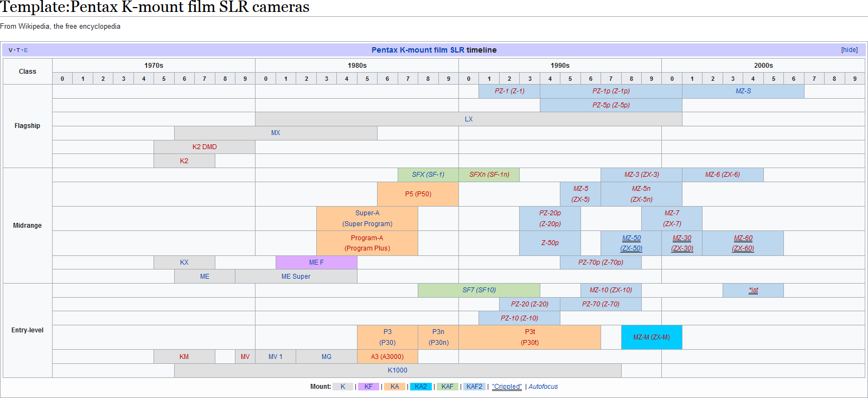Viewport: 868px width, 398px height.
Task: Collapse the timeline using the hide link
Action: point(850,50)
